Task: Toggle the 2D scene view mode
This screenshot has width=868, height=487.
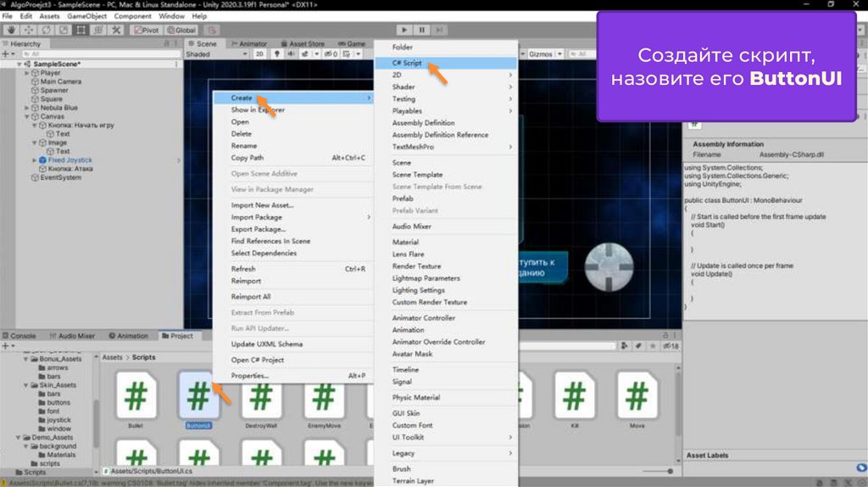Action: [x=259, y=53]
